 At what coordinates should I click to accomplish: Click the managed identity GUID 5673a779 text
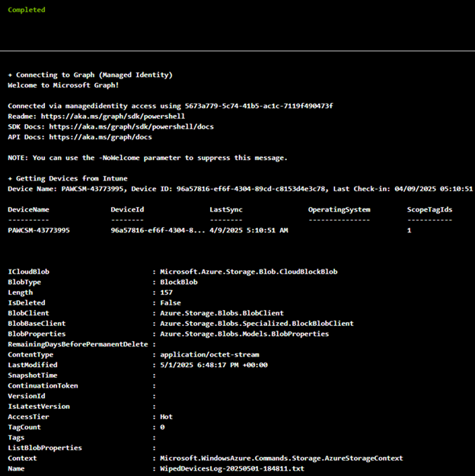click(x=259, y=106)
